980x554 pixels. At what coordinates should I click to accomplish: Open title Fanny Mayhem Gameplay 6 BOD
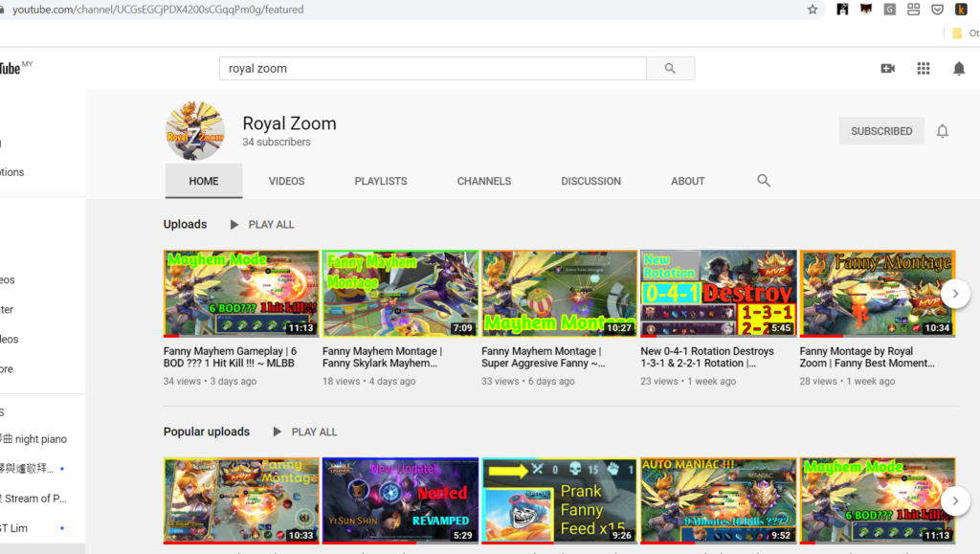[230, 357]
